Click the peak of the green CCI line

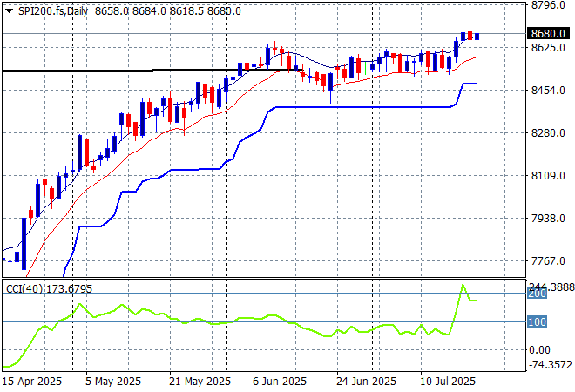[x=463, y=285]
